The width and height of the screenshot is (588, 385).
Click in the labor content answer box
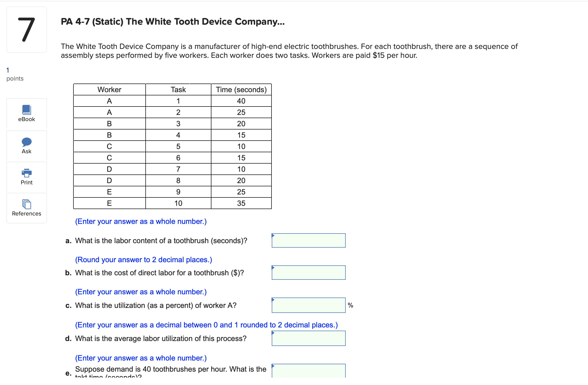309,240
